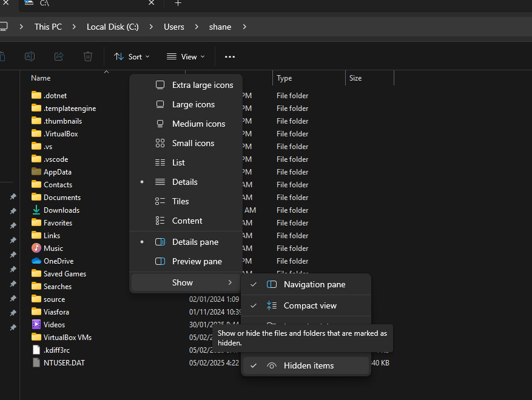This screenshot has width=532, height=400.
Task: Navigate to shane breadcrumb
Action: pyautogui.click(x=220, y=27)
